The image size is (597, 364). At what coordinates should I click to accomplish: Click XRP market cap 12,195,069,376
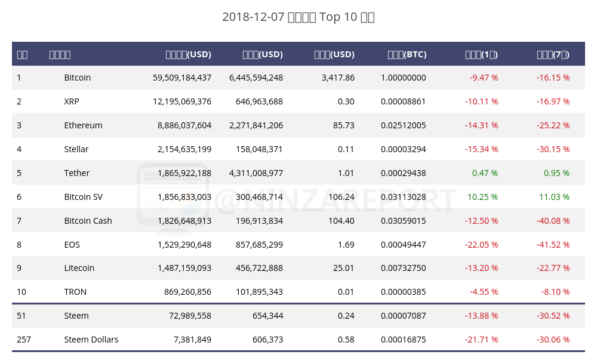(182, 101)
